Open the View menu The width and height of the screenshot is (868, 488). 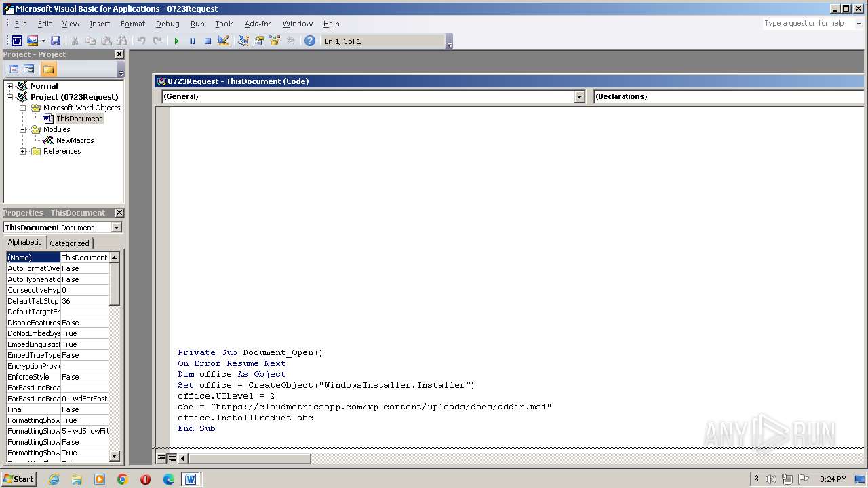[71, 24]
